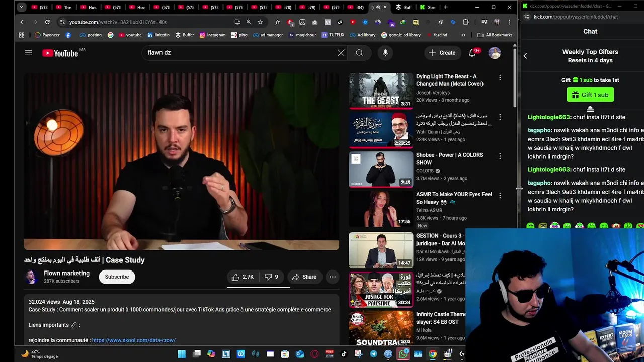Open the more actions menu beside Share
644x362 pixels.
tap(333, 277)
